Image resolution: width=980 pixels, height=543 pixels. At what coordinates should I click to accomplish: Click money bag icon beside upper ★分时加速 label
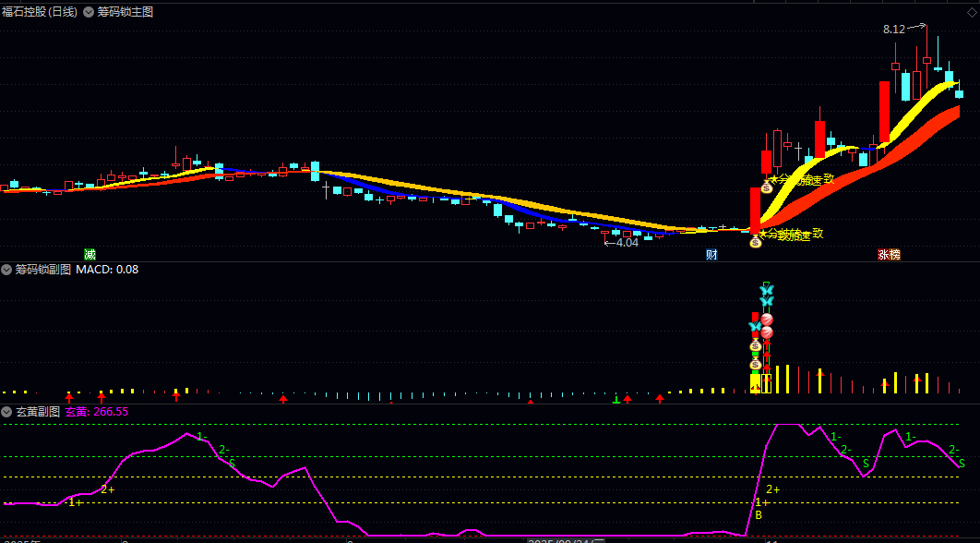tap(767, 187)
